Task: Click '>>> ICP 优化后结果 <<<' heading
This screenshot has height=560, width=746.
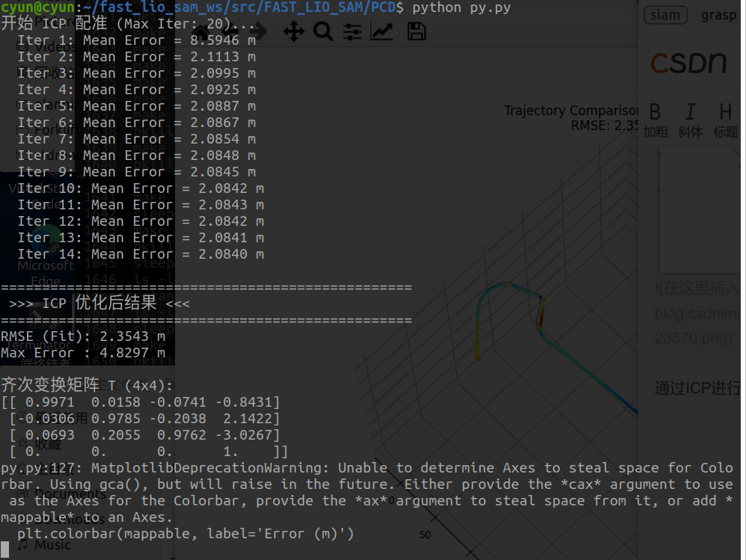Action: pos(99,304)
